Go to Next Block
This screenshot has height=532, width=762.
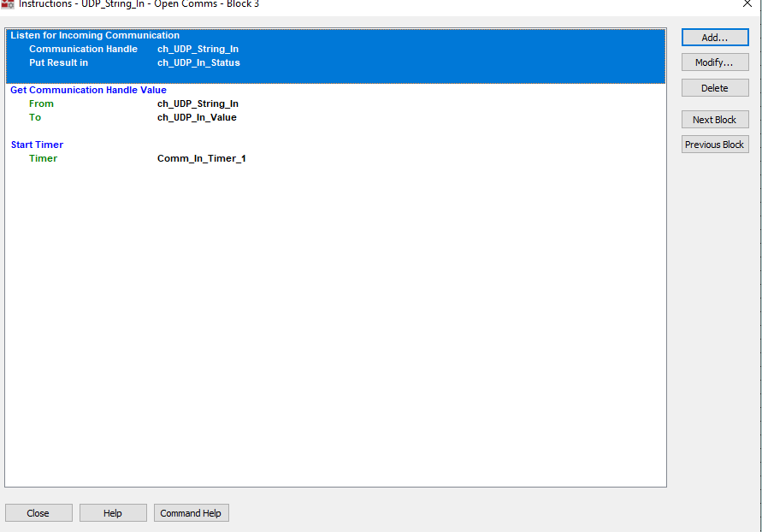pyautogui.click(x=715, y=120)
